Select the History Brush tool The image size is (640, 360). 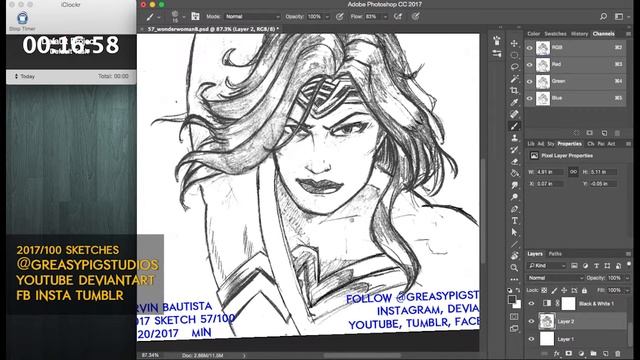[514, 150]
